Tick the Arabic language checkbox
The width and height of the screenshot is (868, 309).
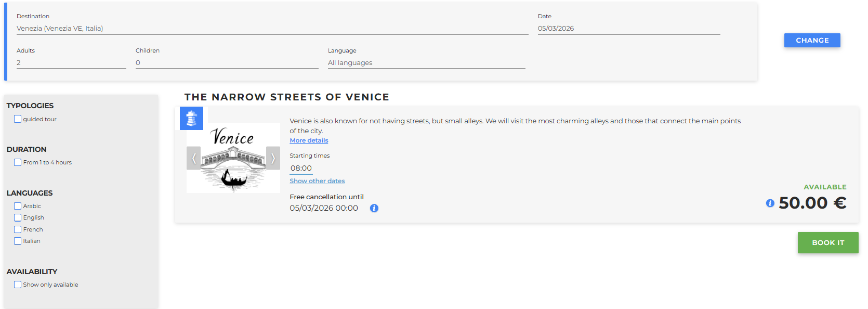click(x=18, y=206)
